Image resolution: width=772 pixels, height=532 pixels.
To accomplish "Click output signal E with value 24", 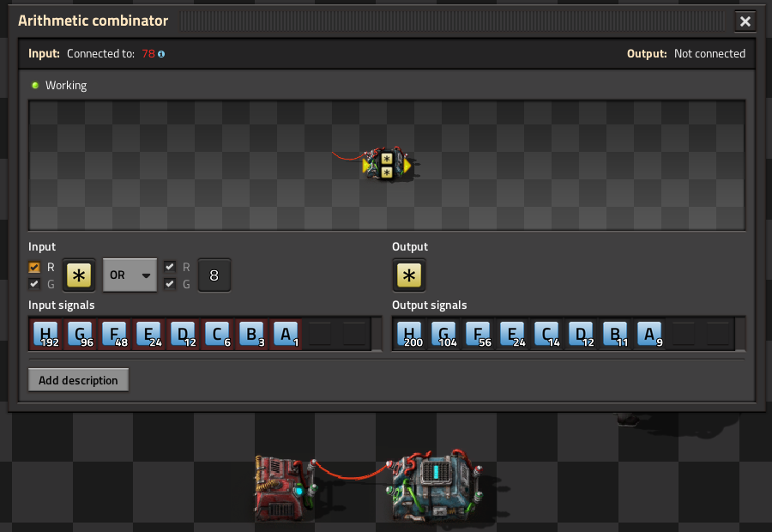I will (x=513, y=334).
